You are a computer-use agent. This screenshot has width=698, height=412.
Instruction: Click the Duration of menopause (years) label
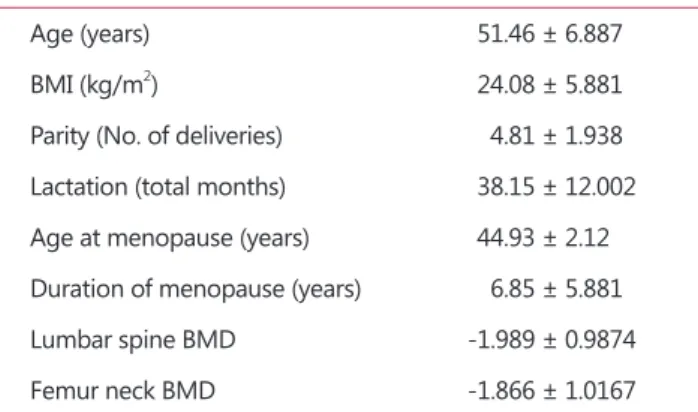(x=195, y=289)
